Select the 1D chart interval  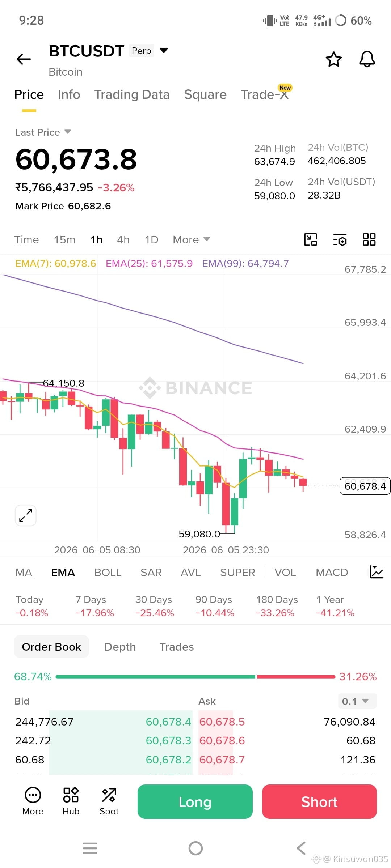tap(151, 239)
